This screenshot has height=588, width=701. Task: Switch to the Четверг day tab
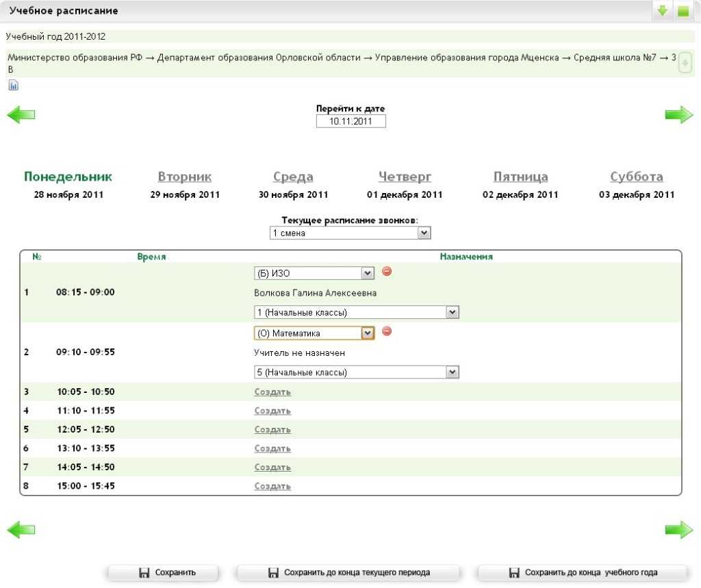(405, 177)
